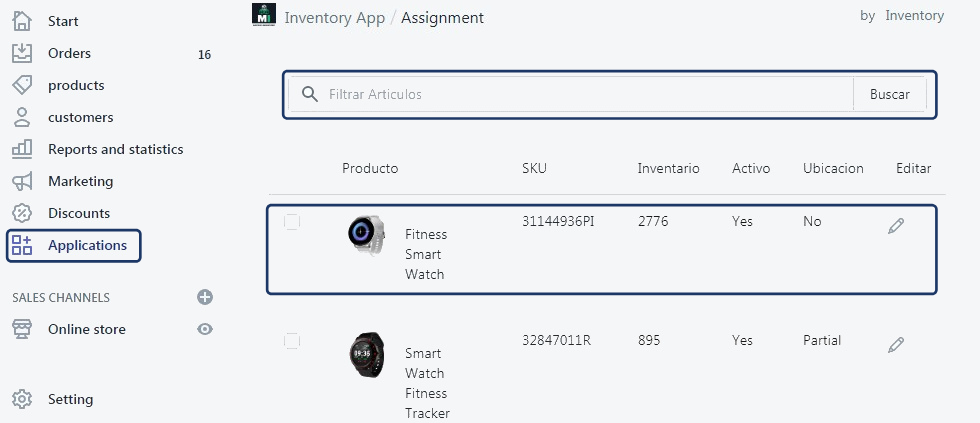View the online store via eye icon
This screenshot has height=423, width=980.
205,329
